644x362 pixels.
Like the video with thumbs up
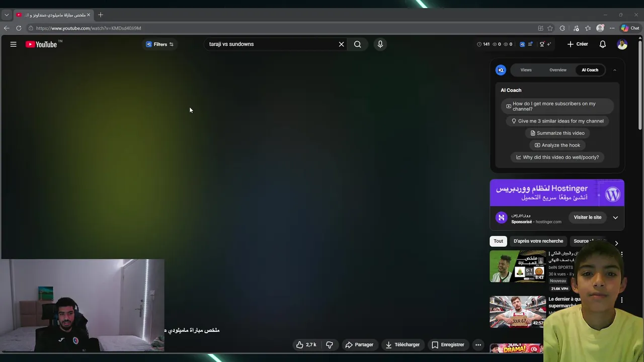tap(306, 345)
